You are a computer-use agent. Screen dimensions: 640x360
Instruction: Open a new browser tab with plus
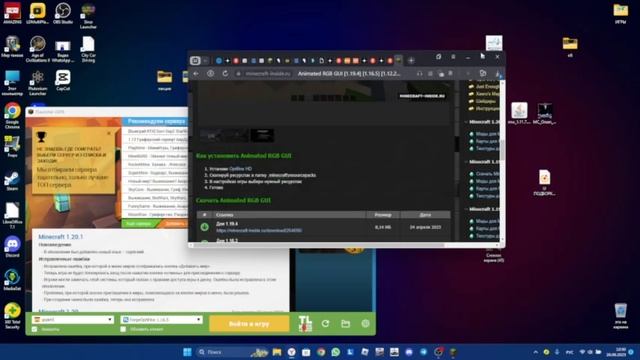[411, 60]
